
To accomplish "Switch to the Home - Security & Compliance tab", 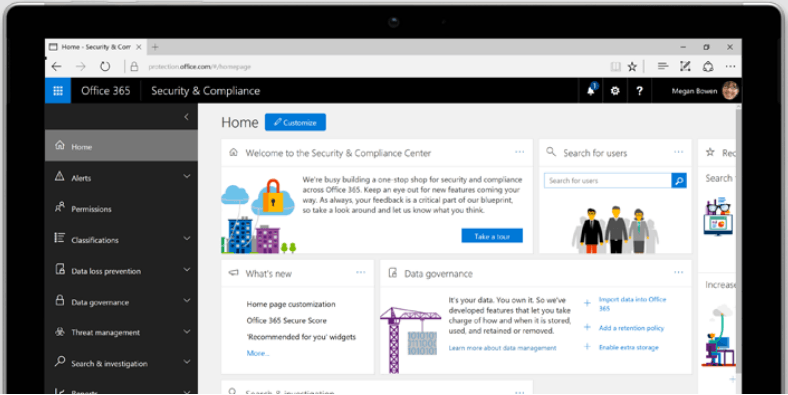I will pyautogui.click(x=95, y=47).
